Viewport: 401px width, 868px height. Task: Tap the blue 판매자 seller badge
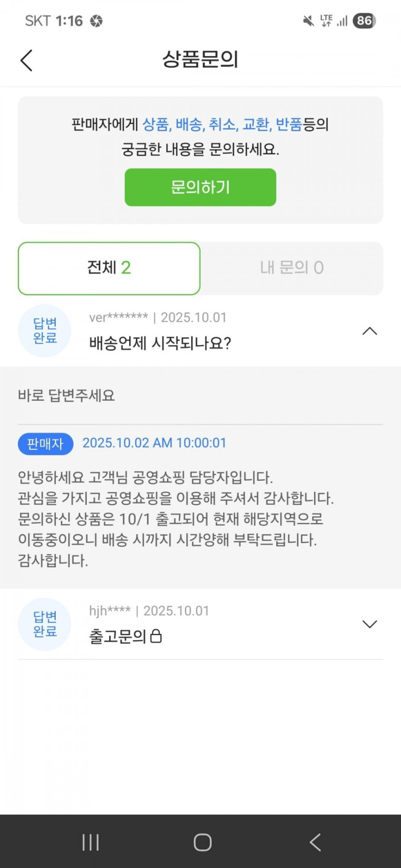(46, 444)
